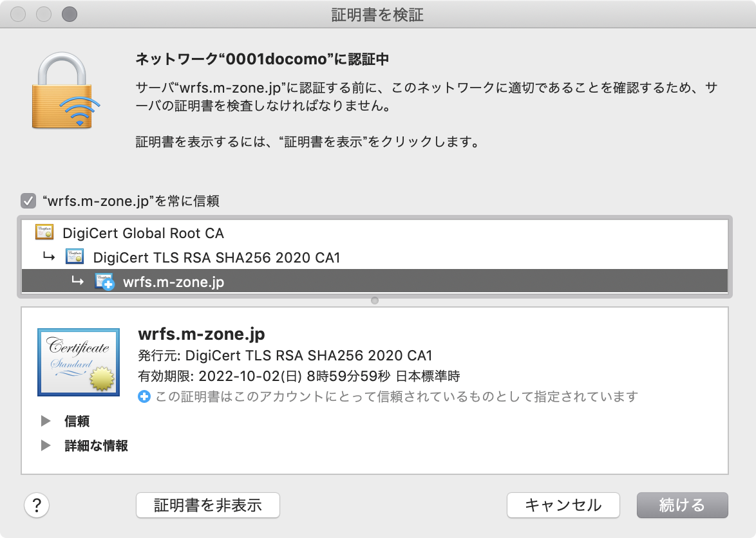The width and height of the screenshot is (756, 538).
Task: Click the 発行元 issuer text line
Action: pyautogui.click(x=285, y=355)
